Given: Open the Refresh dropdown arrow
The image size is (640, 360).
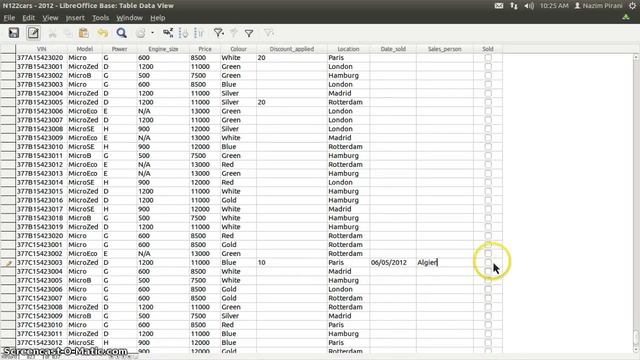Looking at the screenshot, I should pyautogui.click(x=152, y=33).
